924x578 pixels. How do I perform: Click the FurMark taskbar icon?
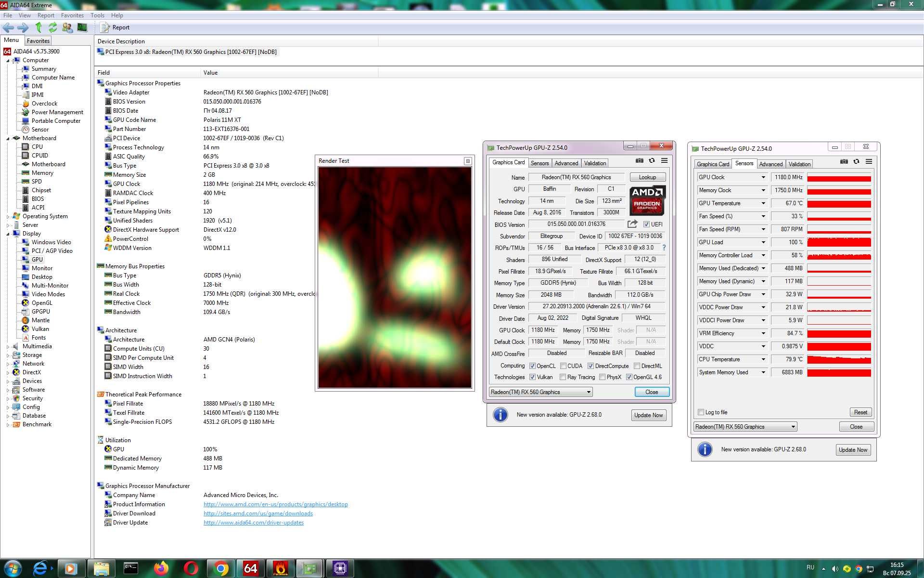[x=281, y=568]
